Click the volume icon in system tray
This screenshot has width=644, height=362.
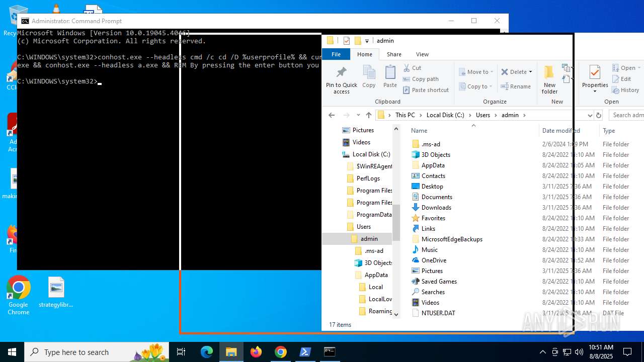click(579, 352)
